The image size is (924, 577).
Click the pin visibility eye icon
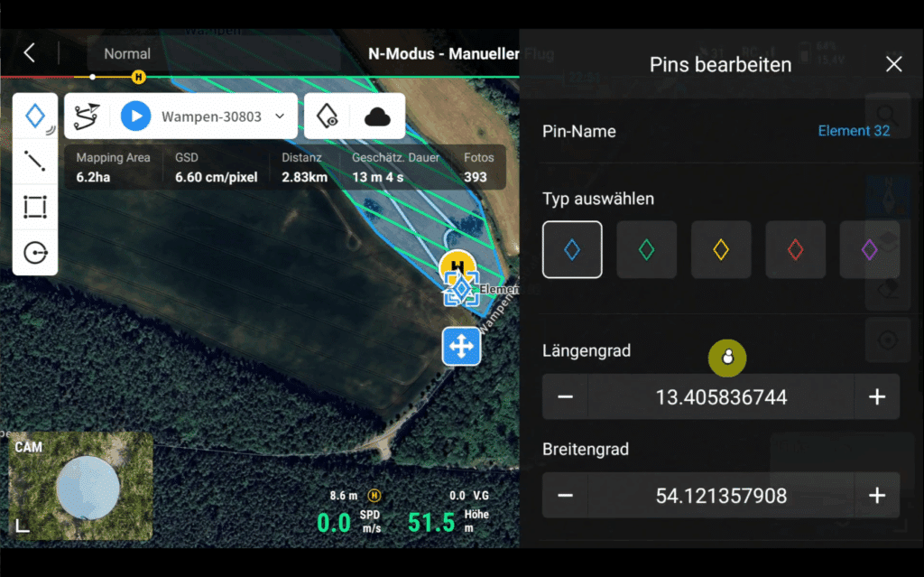(327, 116)
